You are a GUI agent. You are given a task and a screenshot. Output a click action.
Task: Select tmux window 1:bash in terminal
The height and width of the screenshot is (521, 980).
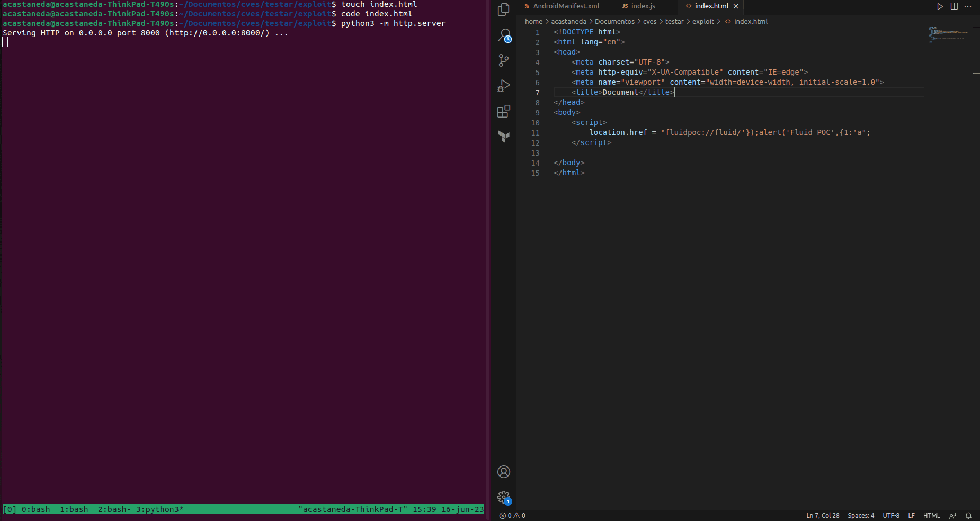(x=74, y=509)
